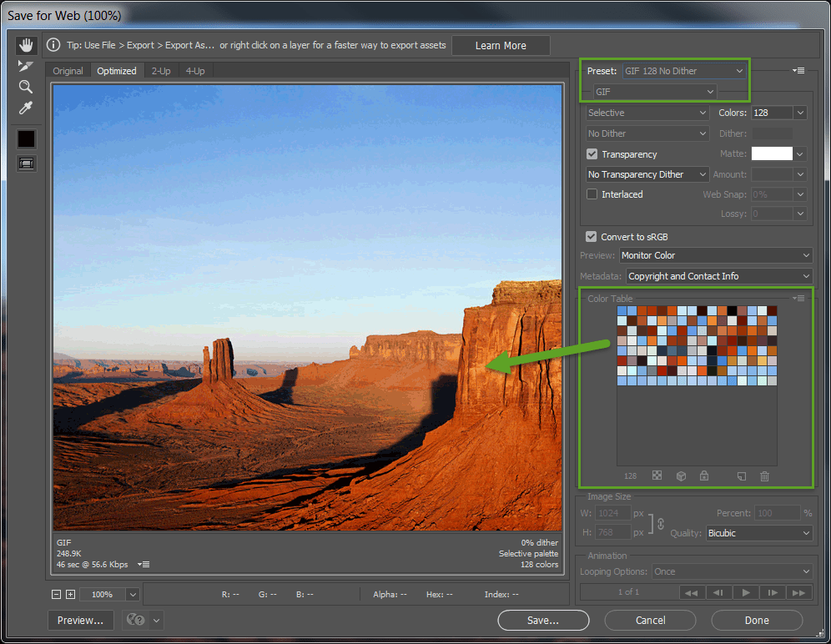
Task: Select the Slice Select tool
Action: point(26,66)
